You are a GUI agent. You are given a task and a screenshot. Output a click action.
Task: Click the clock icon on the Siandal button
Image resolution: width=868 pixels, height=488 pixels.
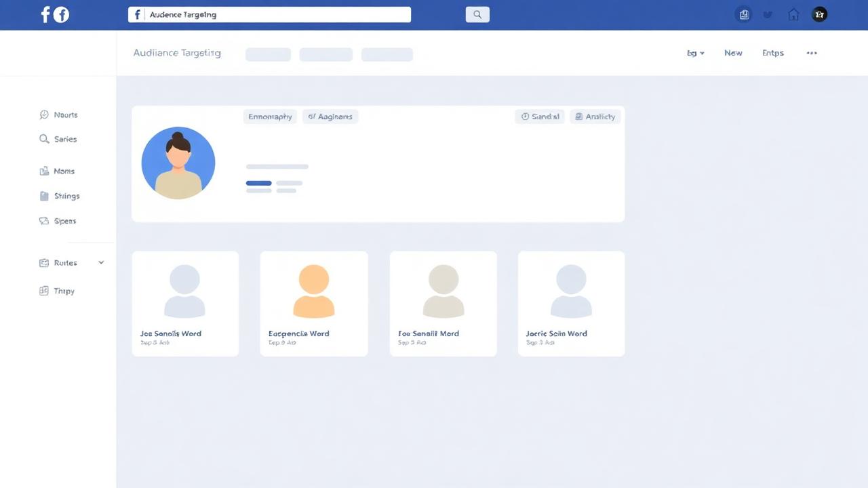tap(525, 117)
